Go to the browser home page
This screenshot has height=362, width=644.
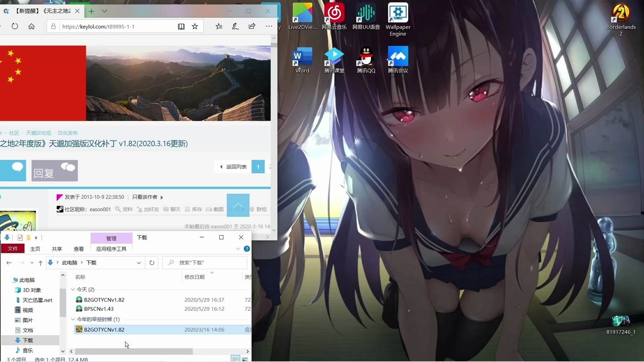[32, 26]
